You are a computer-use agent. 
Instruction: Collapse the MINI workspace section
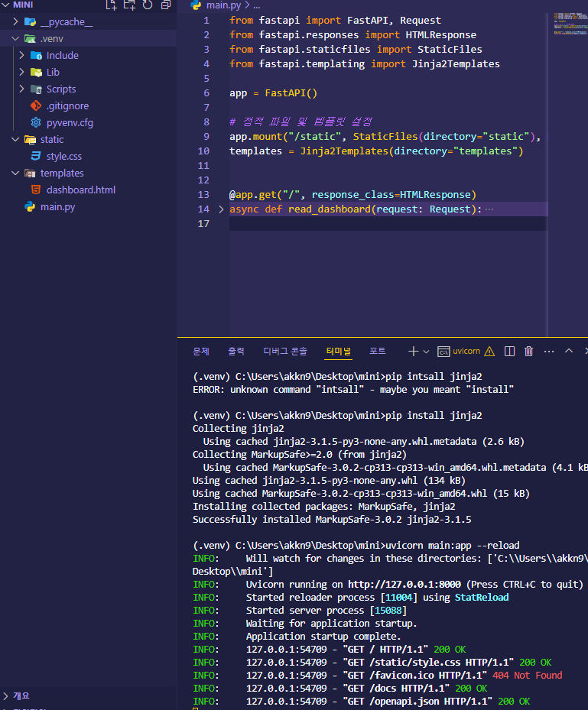click(x=5, y=5)
